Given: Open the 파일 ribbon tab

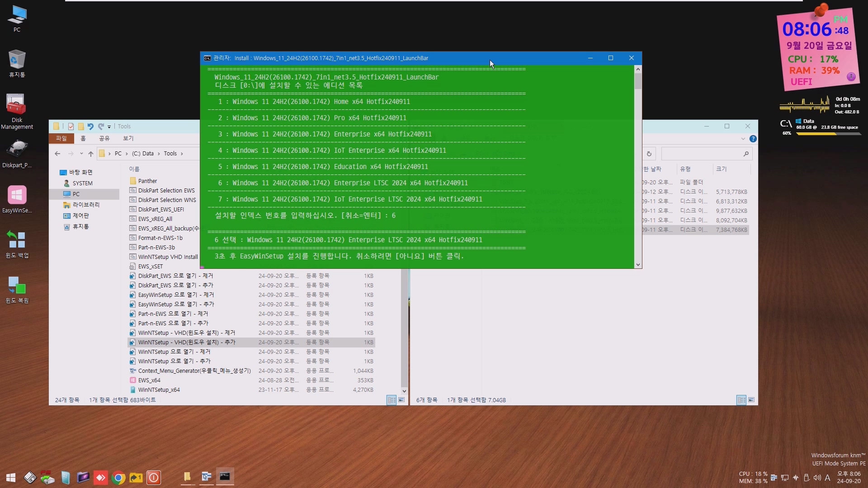Looking at the screenshot, I should coord(61,138).
